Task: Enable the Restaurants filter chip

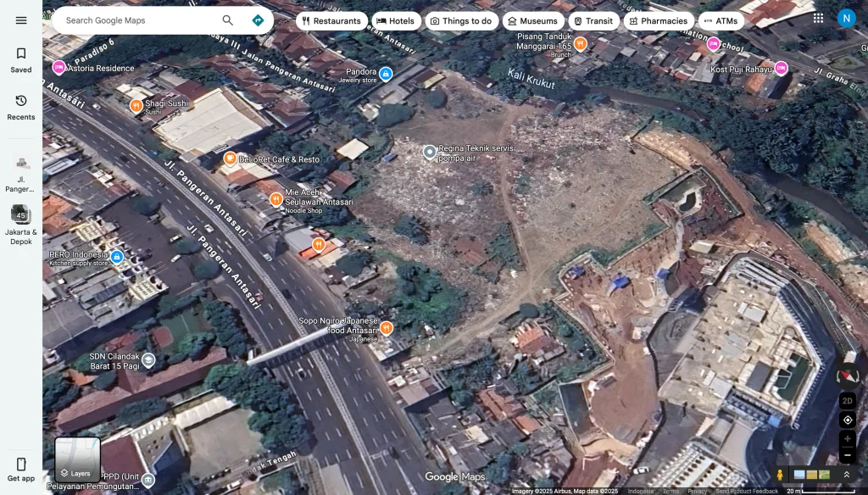Action: click(331, 20)
